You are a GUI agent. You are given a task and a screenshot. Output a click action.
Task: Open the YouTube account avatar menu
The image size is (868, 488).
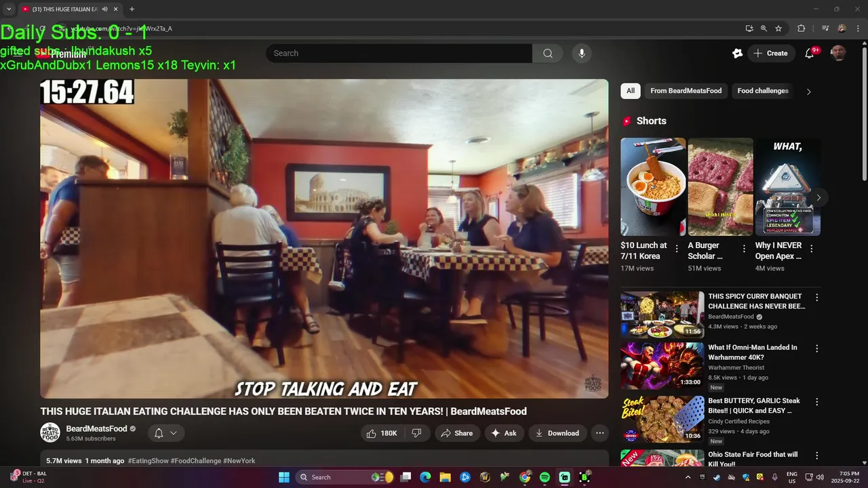pyautogui.click(x=839, y=54)
